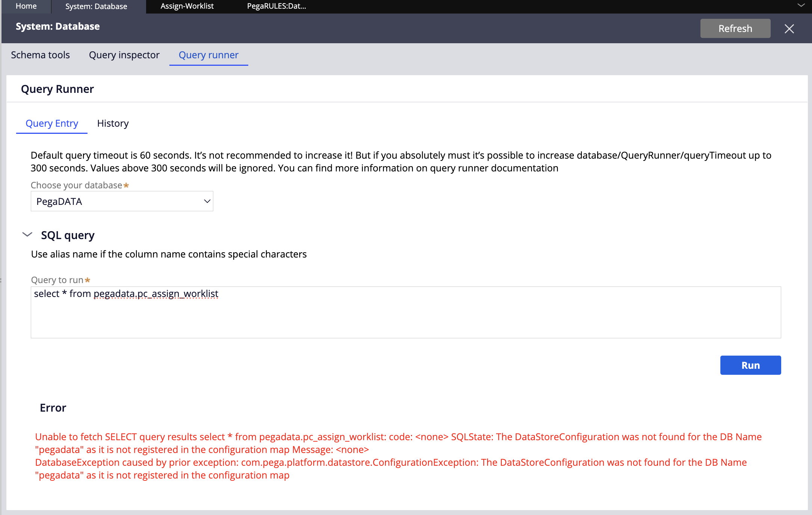Switch to Query inspector tab

tap(124, 55)
